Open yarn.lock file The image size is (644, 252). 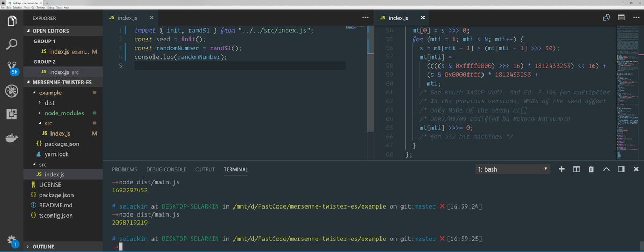point(63,154)
